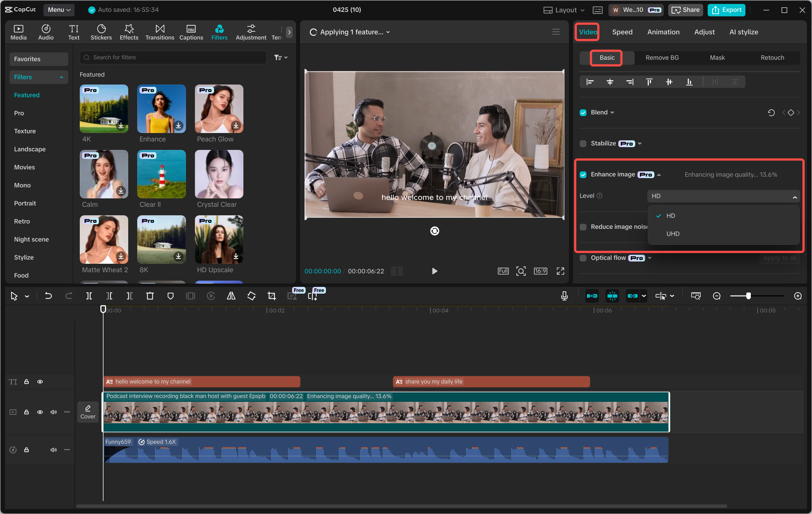Open the Transitions panel
This screenshot has width=812, height=514.
160,32
